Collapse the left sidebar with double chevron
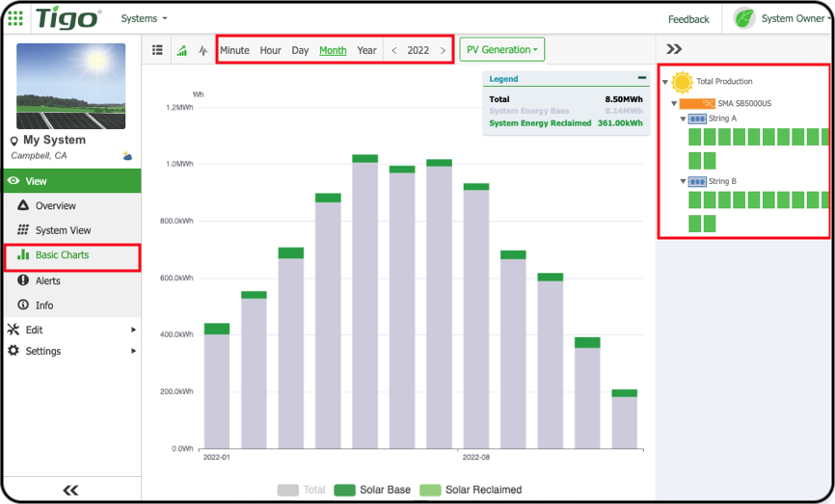Image resolution: width=835 pixels, height=504 pixels. point(70,490)
